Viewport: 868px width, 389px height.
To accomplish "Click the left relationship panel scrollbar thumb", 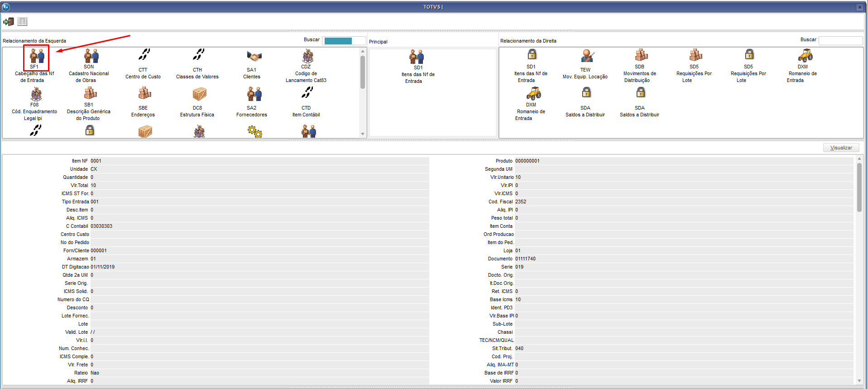I will pyautogui.click(x=362, y=72).
